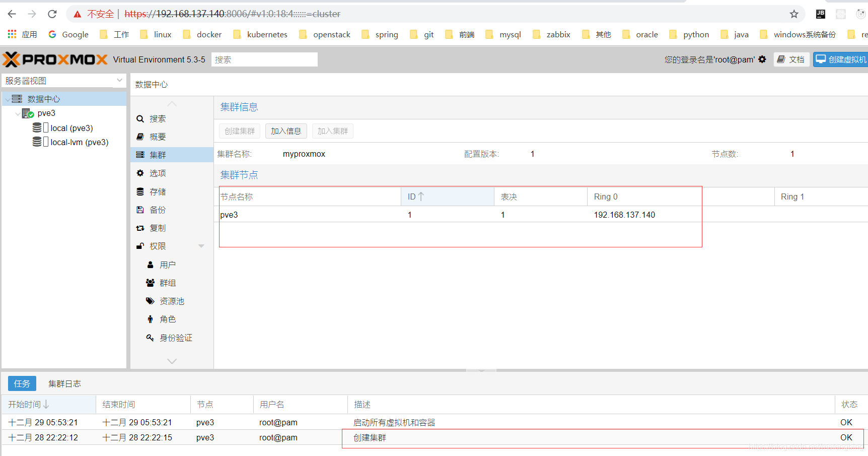This screenshot has height=456, width=868.
Task: Sort by Ring 0 column header
Action: click(x=681, y=197)
